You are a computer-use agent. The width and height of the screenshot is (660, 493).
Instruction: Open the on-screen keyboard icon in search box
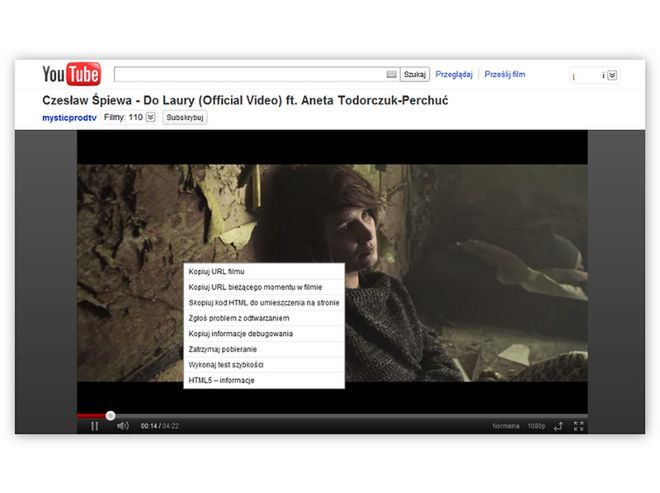point(391,75)
